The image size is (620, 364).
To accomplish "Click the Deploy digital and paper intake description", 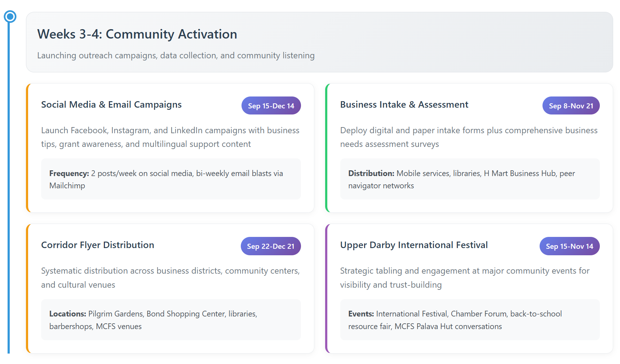I will tap(469, 137).
